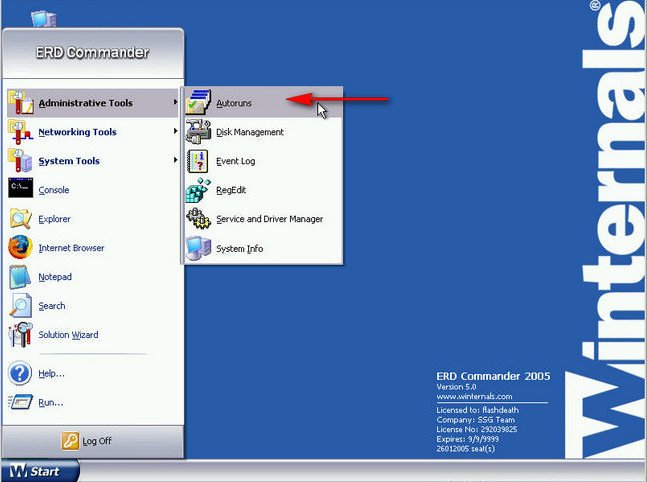The image size is (647, 482).
Task: Open Service and Driver Manager entry
Action: pos(263,219)
